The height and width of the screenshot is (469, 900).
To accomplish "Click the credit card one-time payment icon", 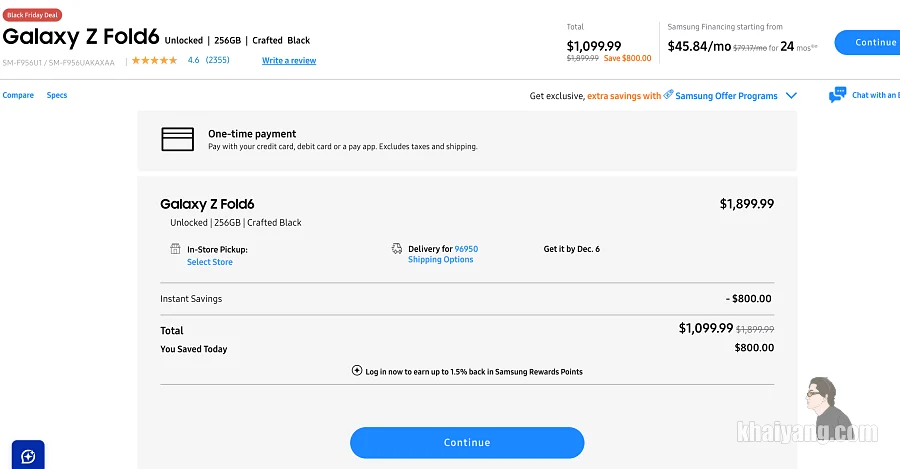I will (177, 139).
